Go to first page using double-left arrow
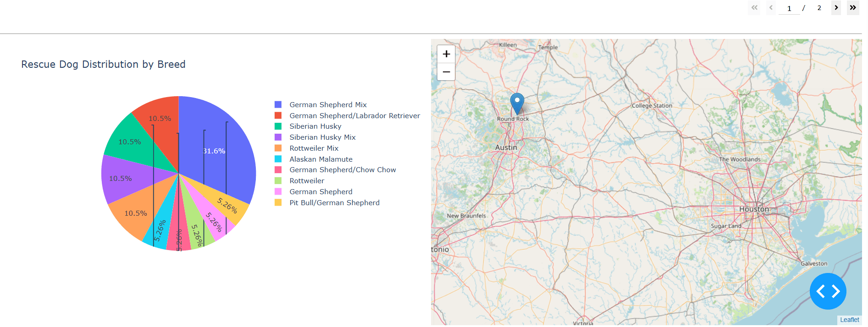Screen dimensions: 868x327 754,8
